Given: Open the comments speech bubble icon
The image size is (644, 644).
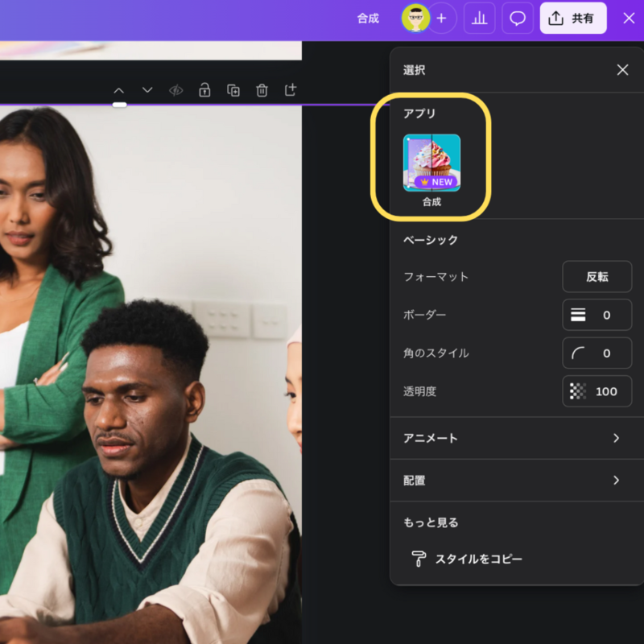Looking at the screenshot, I should (518, 18).
